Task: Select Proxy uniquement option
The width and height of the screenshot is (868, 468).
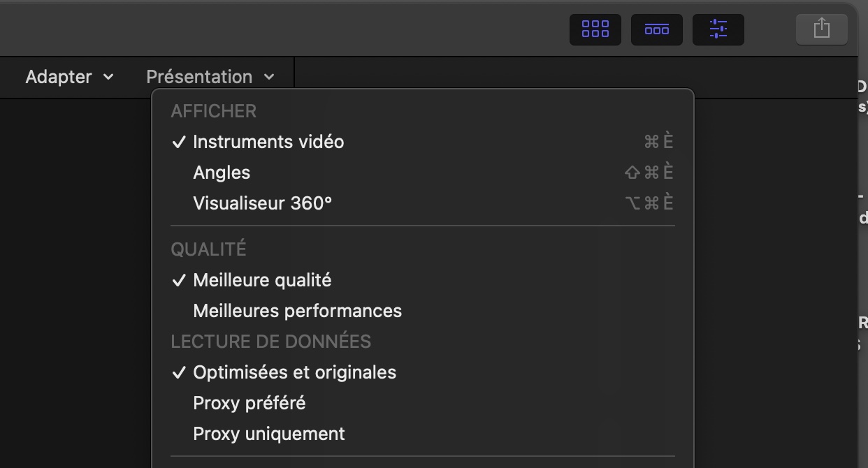Action: pyautogui.click(x=423, y=434)
